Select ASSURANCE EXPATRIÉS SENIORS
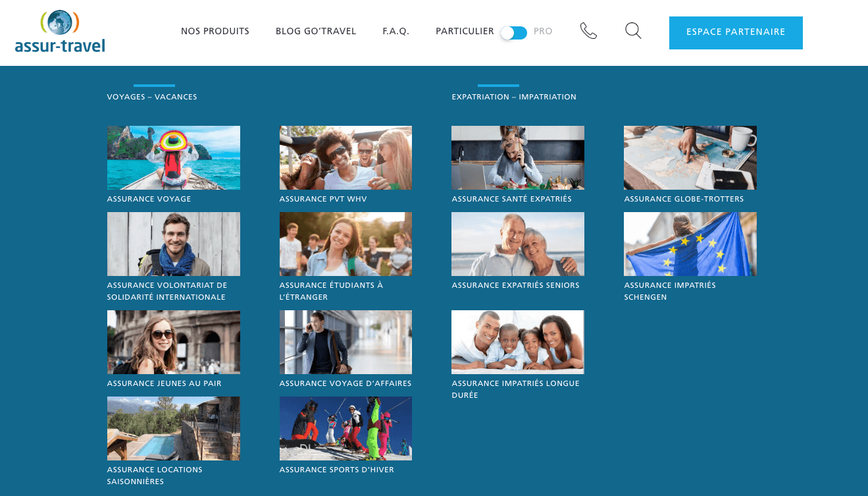 [x=515, y=285]
